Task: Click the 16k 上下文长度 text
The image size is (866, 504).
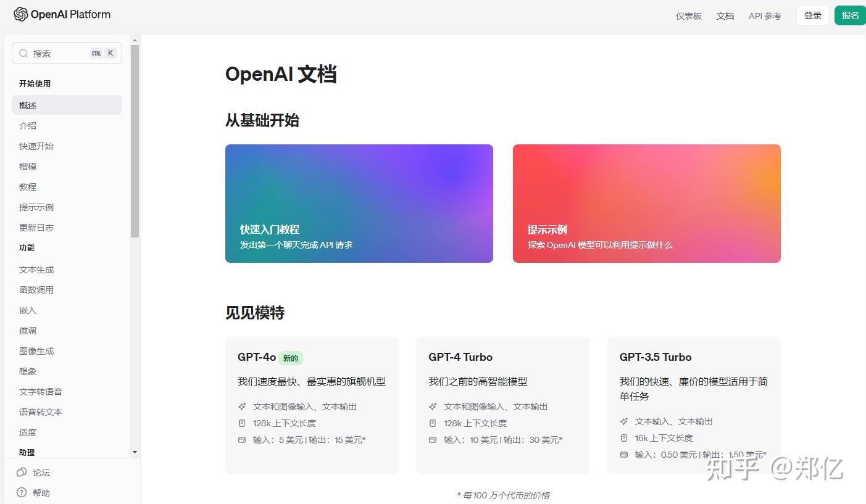Action: (x=664, y=438)
